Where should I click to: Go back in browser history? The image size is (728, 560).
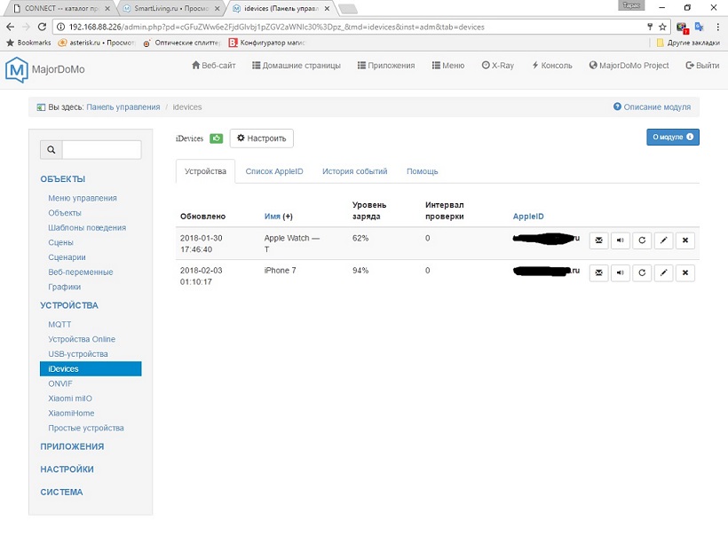11,27
